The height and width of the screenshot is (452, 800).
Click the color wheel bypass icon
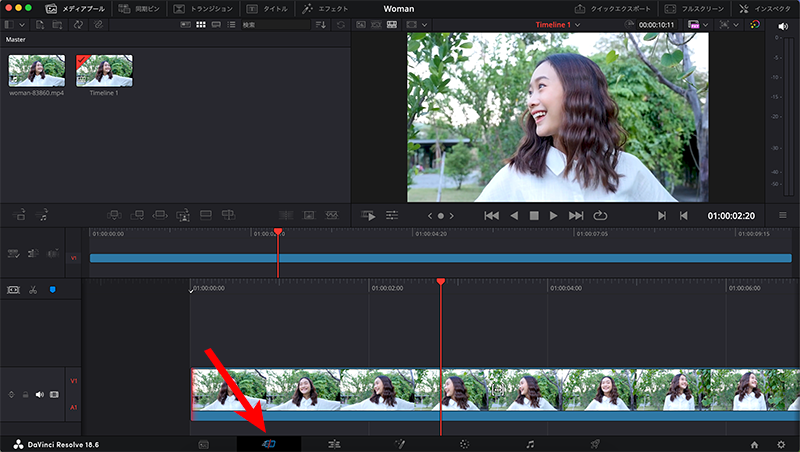pos(755,24)
